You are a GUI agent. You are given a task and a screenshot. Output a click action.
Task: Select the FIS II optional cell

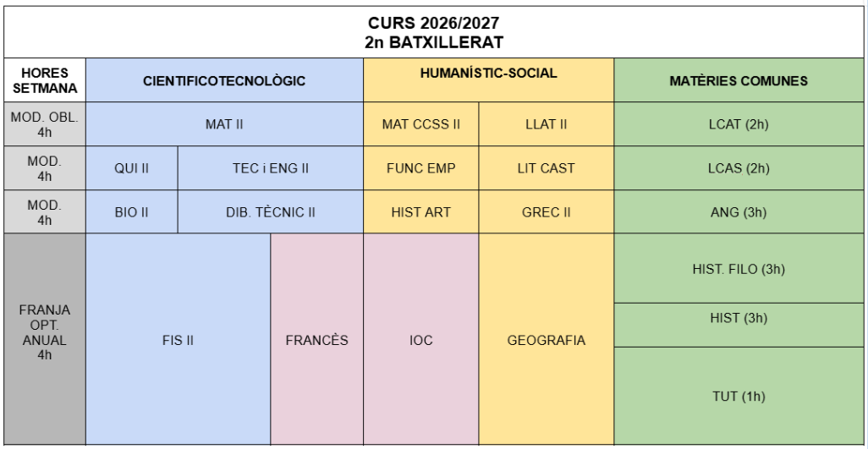[178, 340]
